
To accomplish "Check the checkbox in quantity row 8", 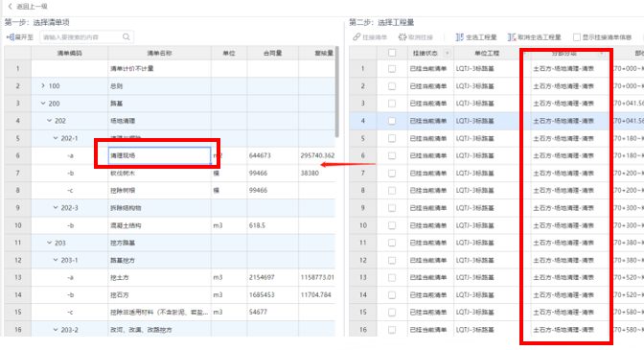I will 392,190.
